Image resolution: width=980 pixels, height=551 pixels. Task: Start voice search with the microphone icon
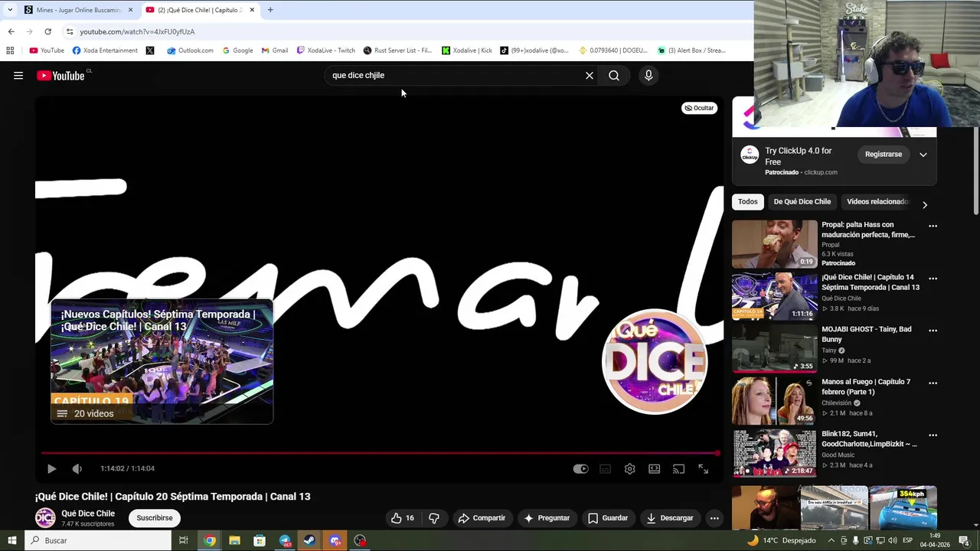point(648,75)
